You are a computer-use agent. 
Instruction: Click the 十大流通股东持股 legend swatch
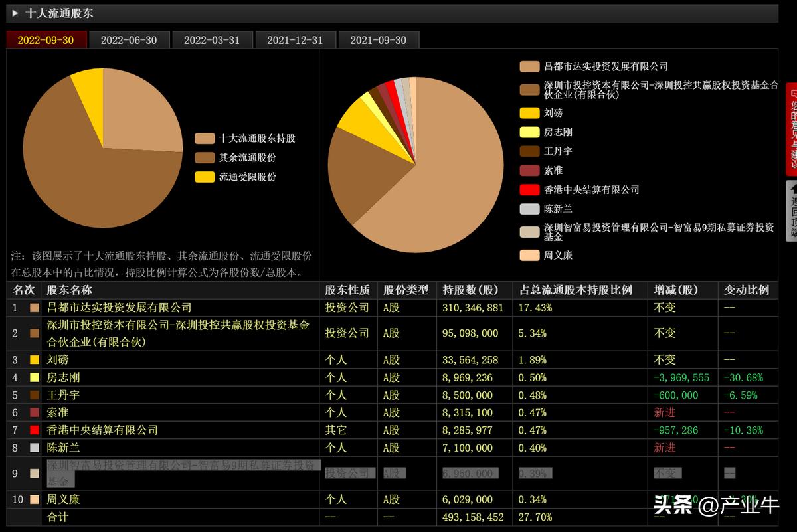205,139
